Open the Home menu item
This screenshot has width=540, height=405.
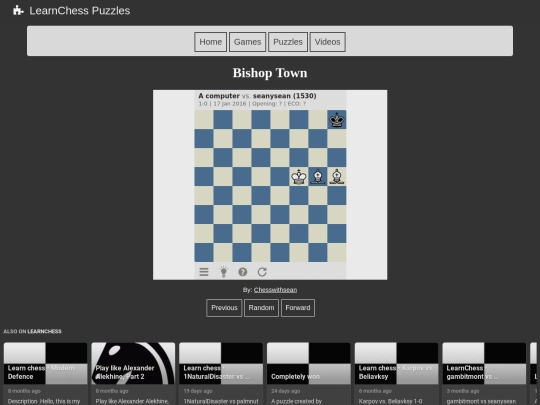[210, 42]
